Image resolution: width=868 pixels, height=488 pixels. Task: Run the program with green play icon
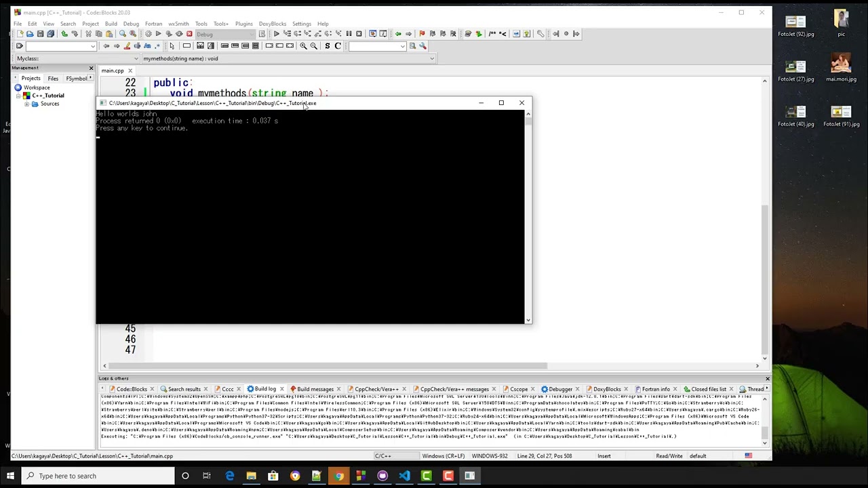tap(159, 34)
